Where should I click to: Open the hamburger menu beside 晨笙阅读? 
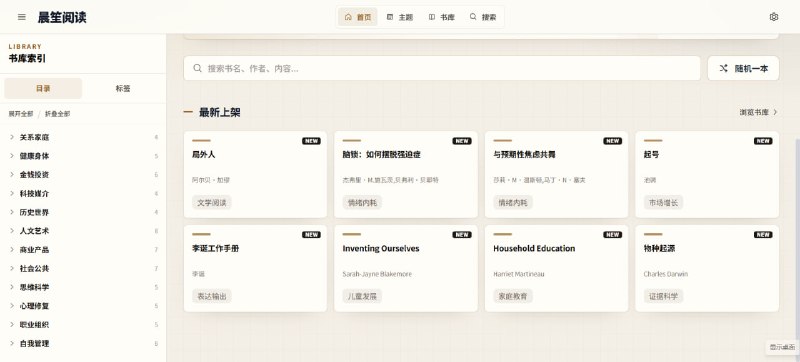click(21, 17)
